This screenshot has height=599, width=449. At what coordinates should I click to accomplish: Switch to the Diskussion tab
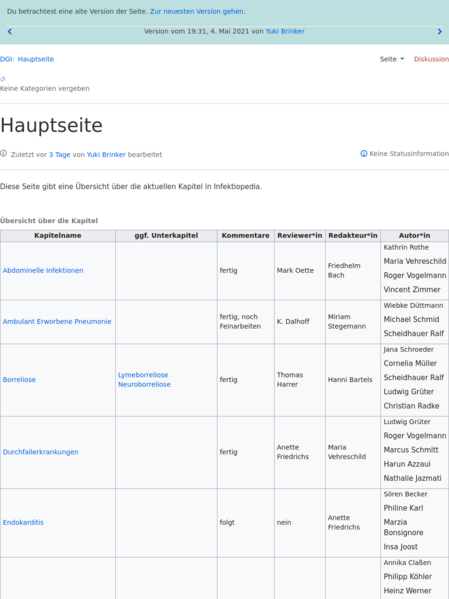(x=431, y=59)
